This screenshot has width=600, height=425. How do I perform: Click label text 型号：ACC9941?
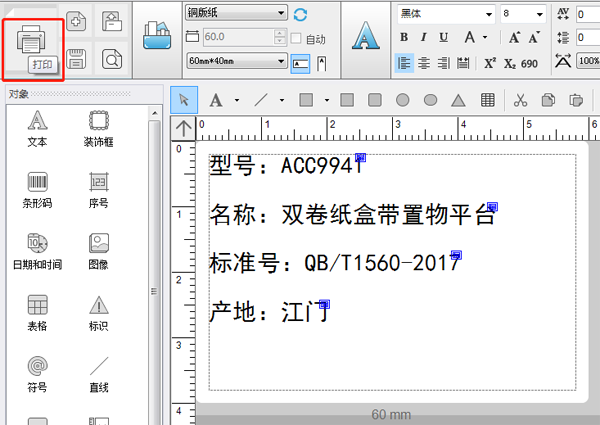click(285, 165)
